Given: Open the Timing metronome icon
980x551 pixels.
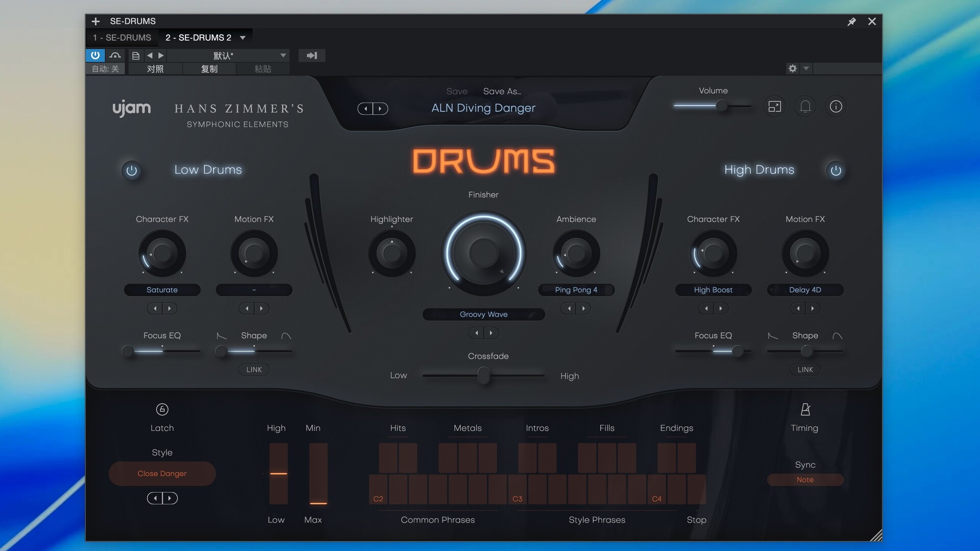Looking at the screenshot, I should coord(805,409).
